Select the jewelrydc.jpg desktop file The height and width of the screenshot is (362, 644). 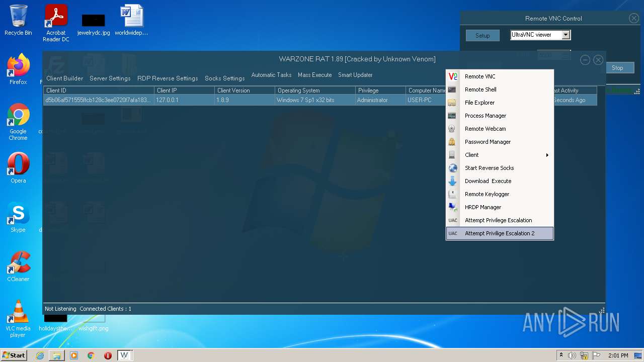click(x=94, y=24)
